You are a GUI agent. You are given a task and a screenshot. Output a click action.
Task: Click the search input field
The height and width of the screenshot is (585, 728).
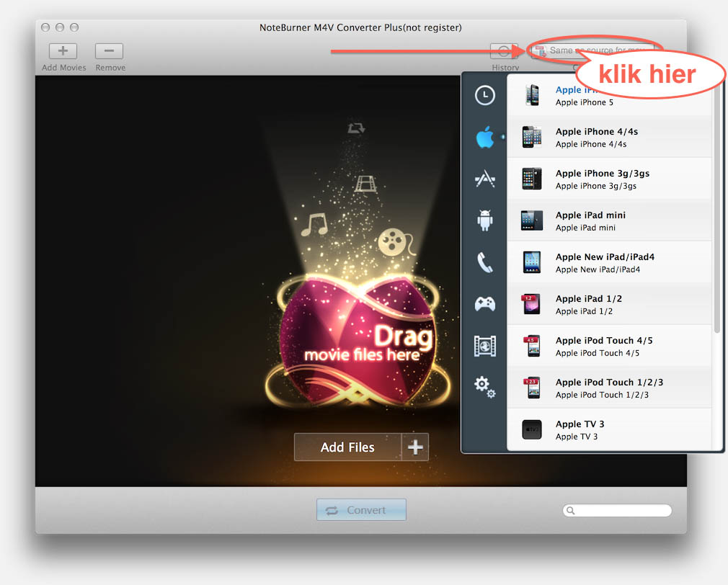[x=617, y=510]
